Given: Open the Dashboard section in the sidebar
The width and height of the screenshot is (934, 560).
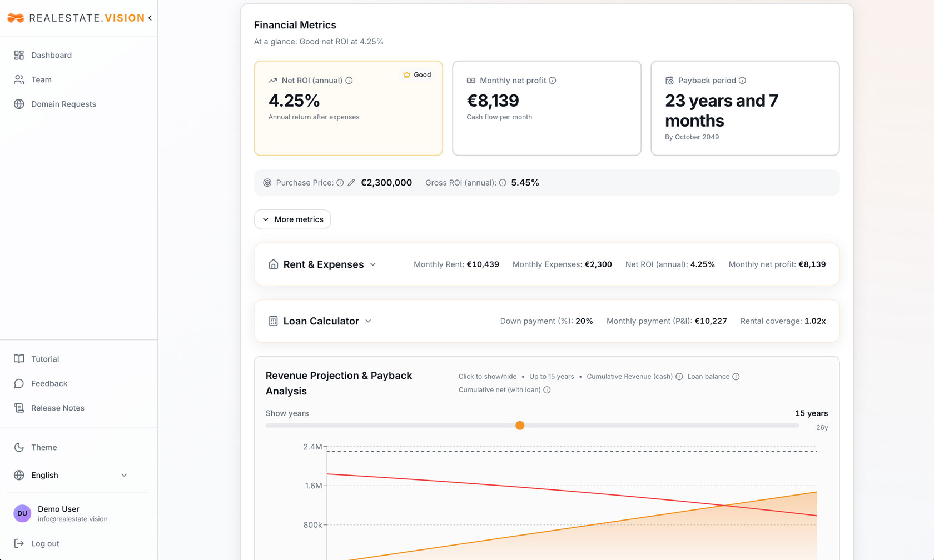Looking at the screenshot, I should pos(51,55).
